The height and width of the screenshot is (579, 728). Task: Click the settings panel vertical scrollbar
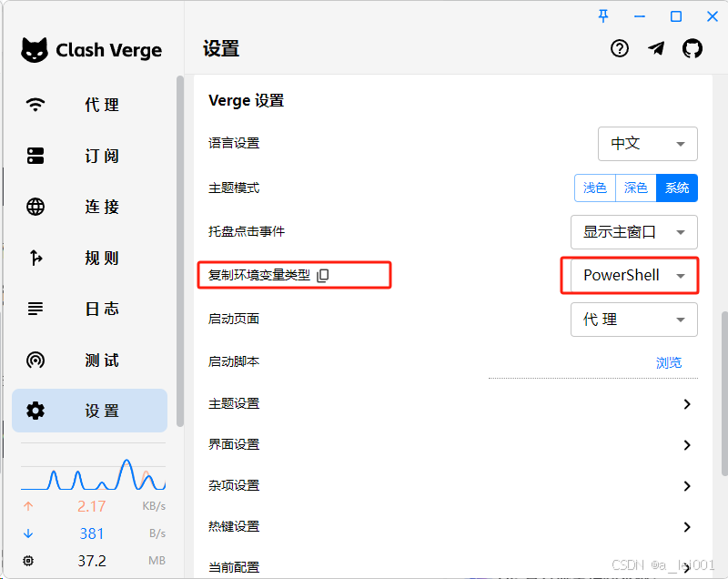pyautogui.click(x=724, y=394)
